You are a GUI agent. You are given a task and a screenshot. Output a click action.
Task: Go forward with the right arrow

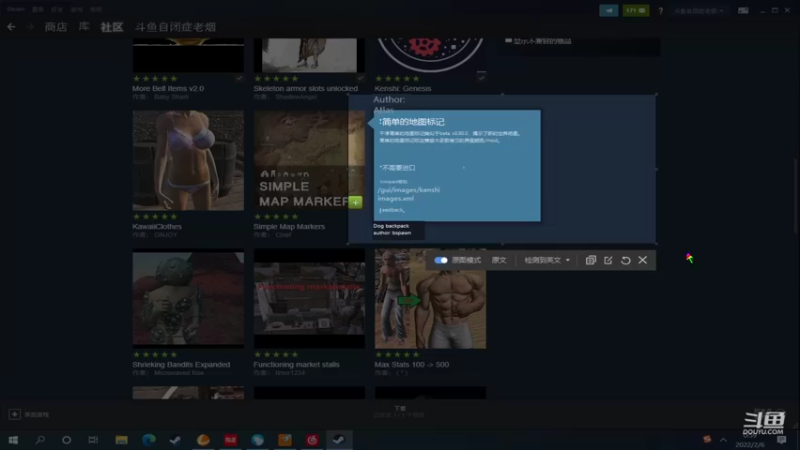[x=30, y=27]
